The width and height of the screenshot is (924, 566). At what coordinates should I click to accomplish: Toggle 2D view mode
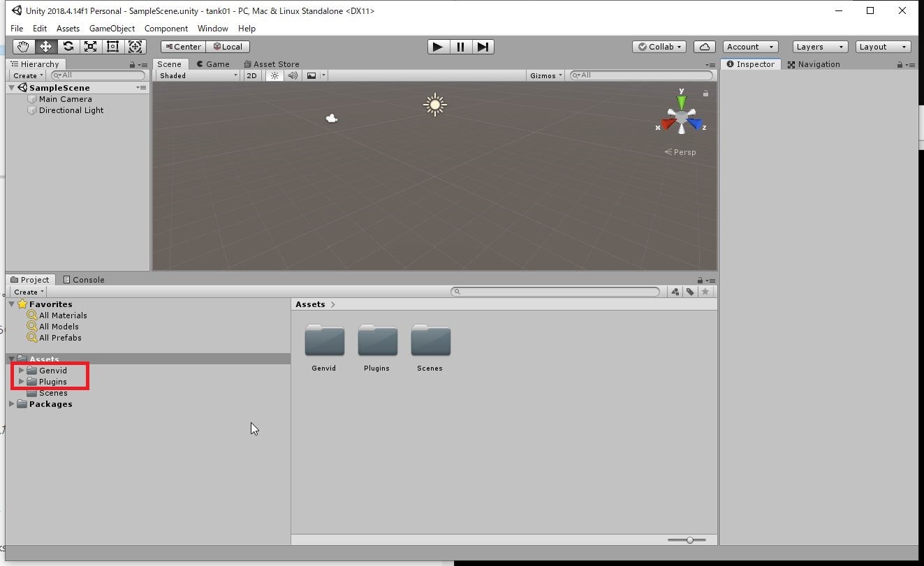pos(252,75)
